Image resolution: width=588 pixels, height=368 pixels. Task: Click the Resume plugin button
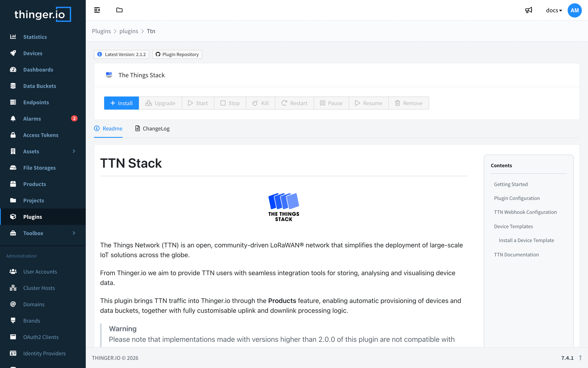click(369, 103)
